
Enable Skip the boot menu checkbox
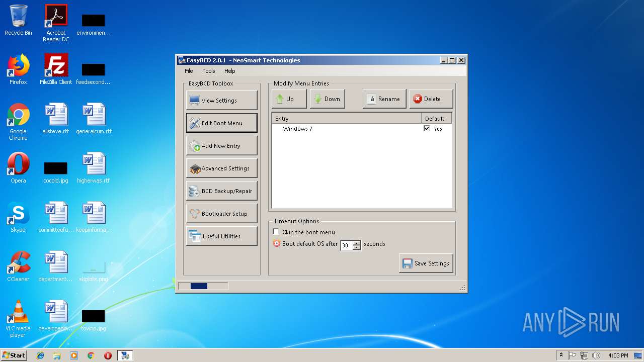pyautogui.click(x=276, y=232)
